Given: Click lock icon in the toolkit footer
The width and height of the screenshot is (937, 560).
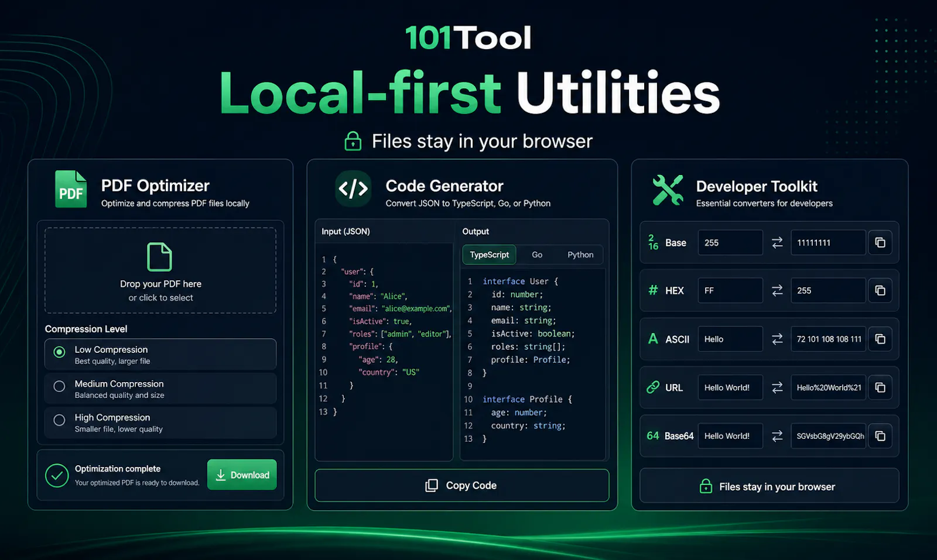Looking at the screenshot, I should [x=706, y=486].
